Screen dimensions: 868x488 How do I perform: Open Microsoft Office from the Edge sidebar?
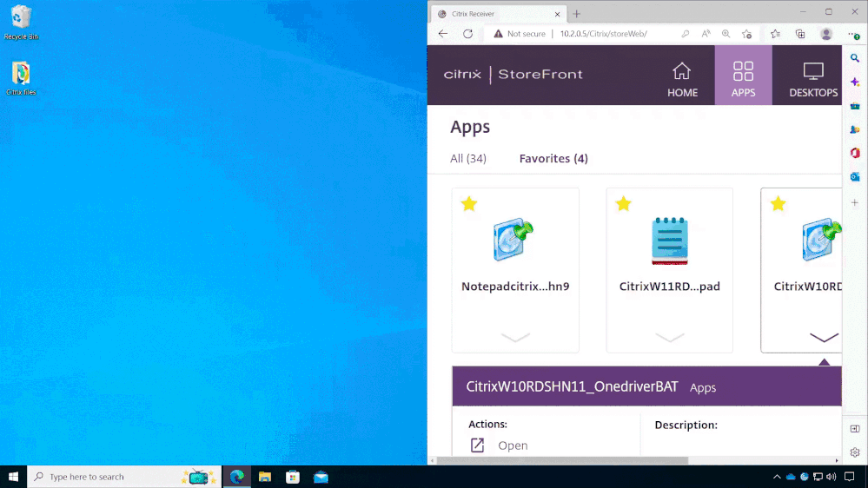point(855,154)
